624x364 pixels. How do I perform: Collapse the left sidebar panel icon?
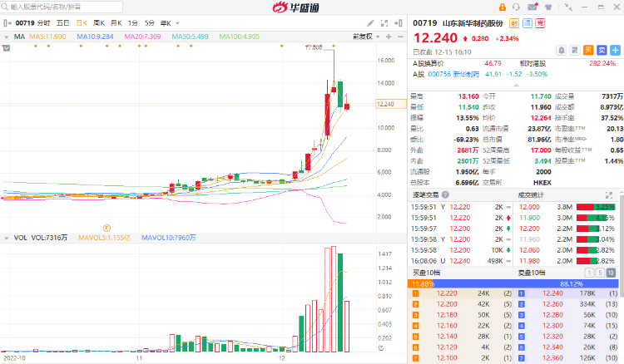point(7,23)
